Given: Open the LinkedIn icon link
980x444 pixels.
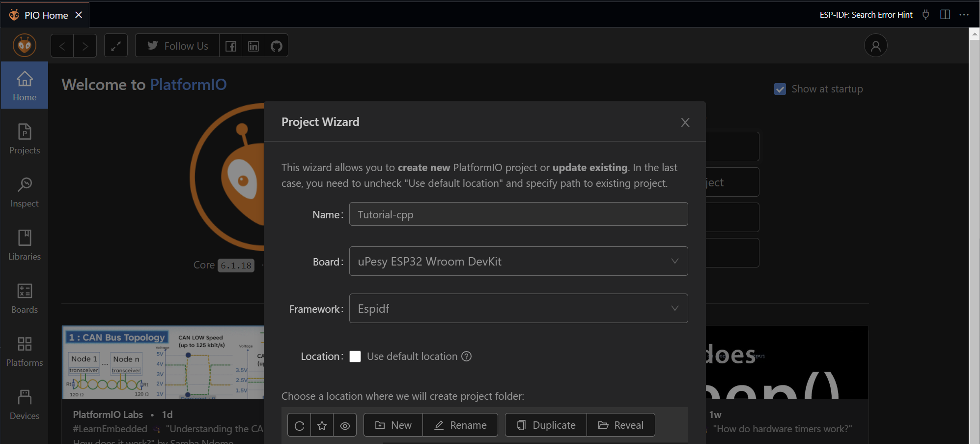Looking at the screenshot, I should point(253,46).
